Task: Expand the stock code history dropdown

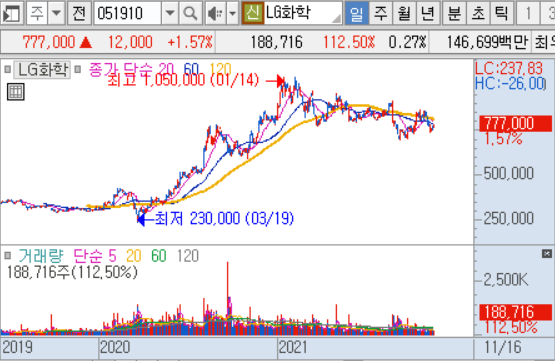Action: (170, 13)
